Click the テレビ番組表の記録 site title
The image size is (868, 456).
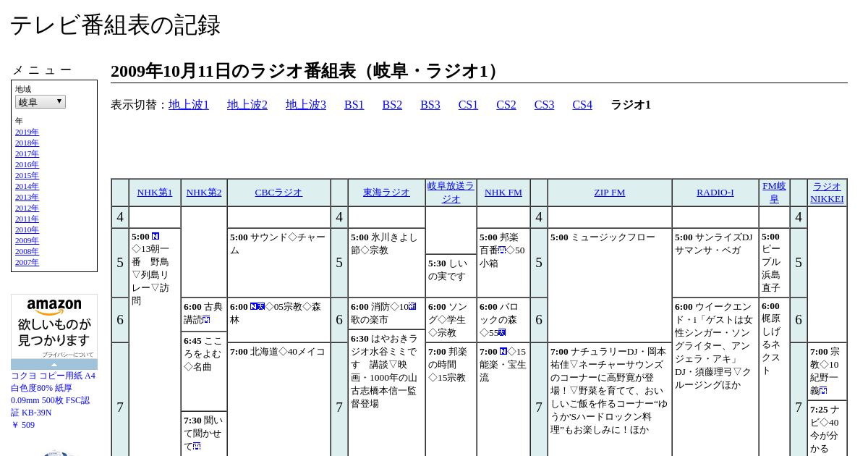pos(115,25)
